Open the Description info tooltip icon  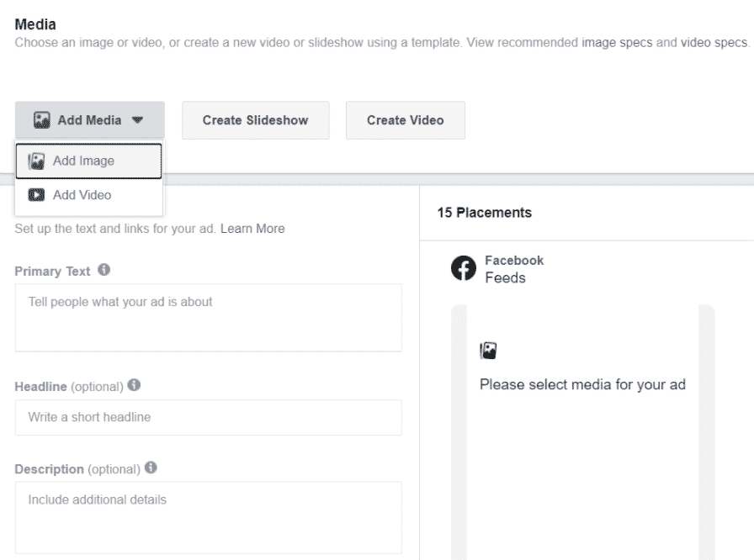(151, 468)
